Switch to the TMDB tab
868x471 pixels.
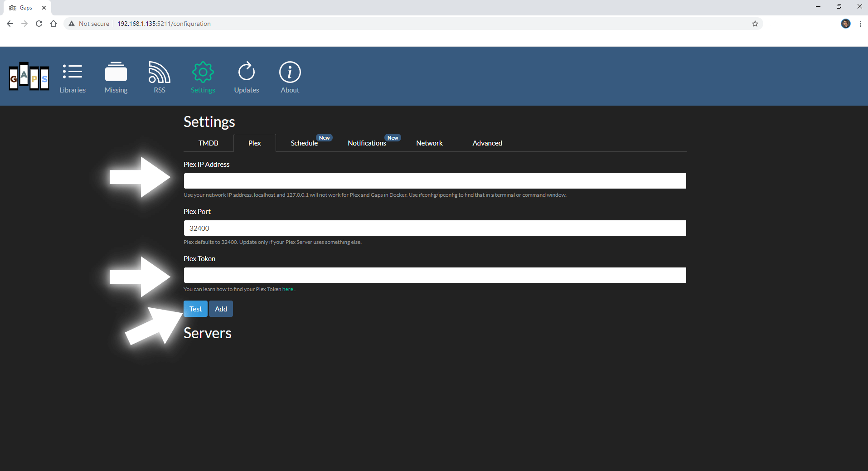coord(209,143)
